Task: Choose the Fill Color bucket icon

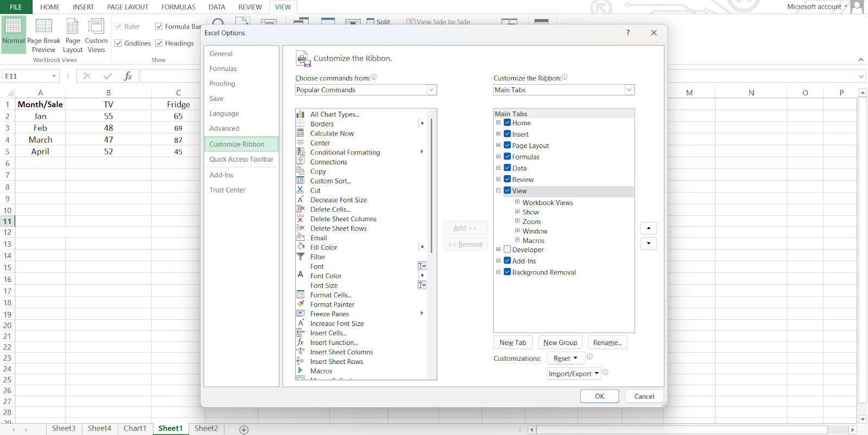Action: tap(300, 247)
